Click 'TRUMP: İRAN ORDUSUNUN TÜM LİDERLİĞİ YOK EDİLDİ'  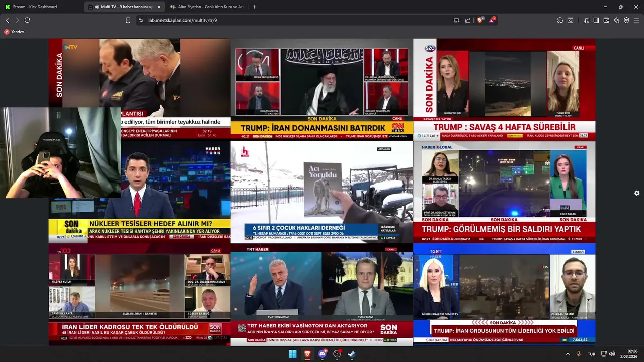click(504, 331)
